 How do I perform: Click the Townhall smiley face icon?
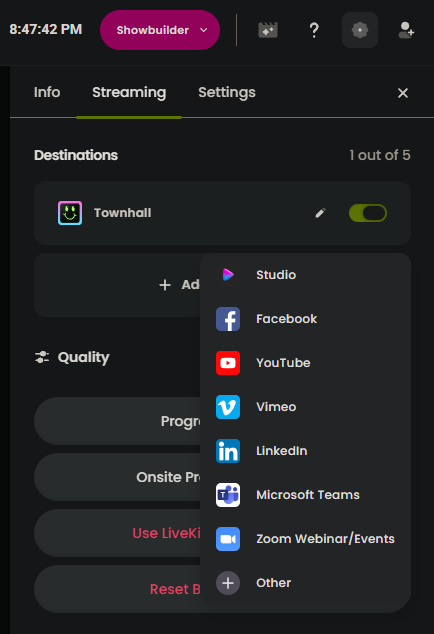click(x=70, y=213)
